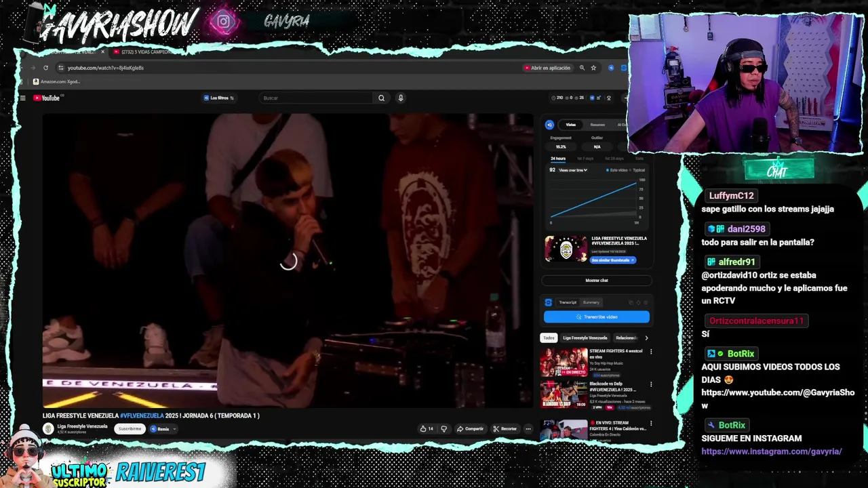Open the STREAM FIGHTERS 4 westcol thumbnail

[564, 363]
